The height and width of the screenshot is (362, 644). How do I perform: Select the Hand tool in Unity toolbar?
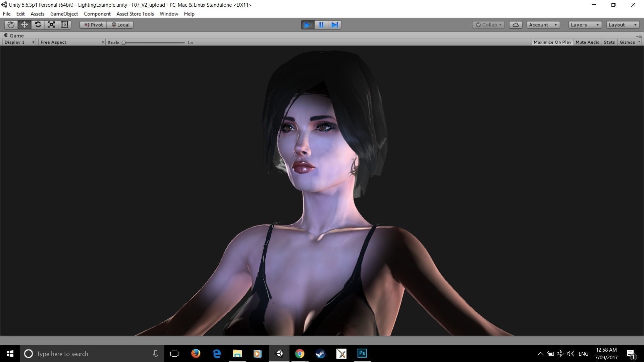pos(11,25)
